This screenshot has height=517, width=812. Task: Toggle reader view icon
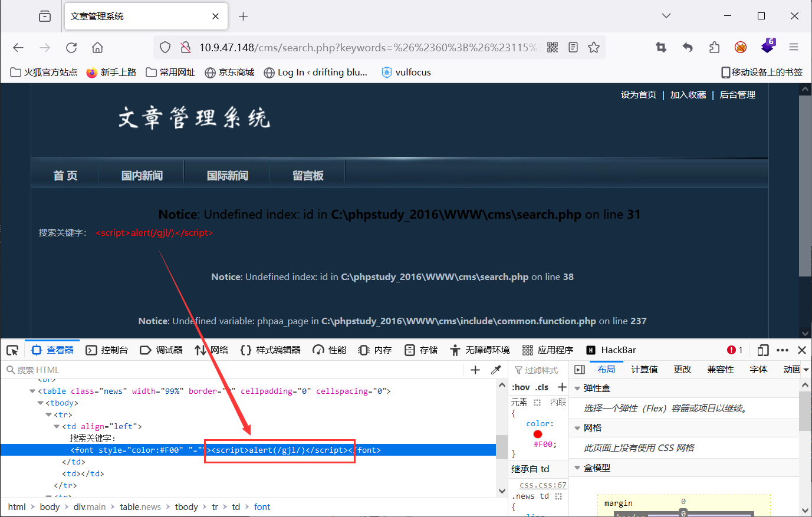pos(573,47)
